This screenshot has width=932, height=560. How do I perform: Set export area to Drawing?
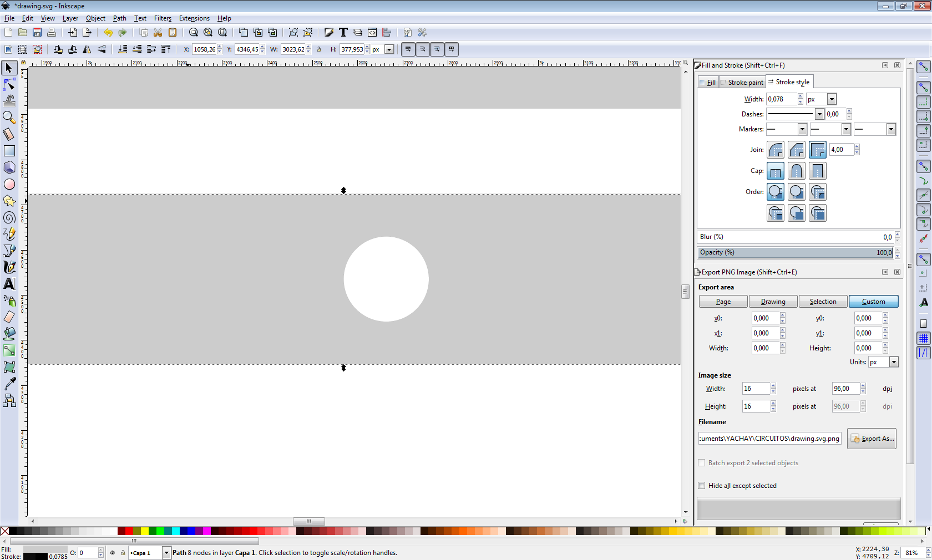tap(773, 302)
